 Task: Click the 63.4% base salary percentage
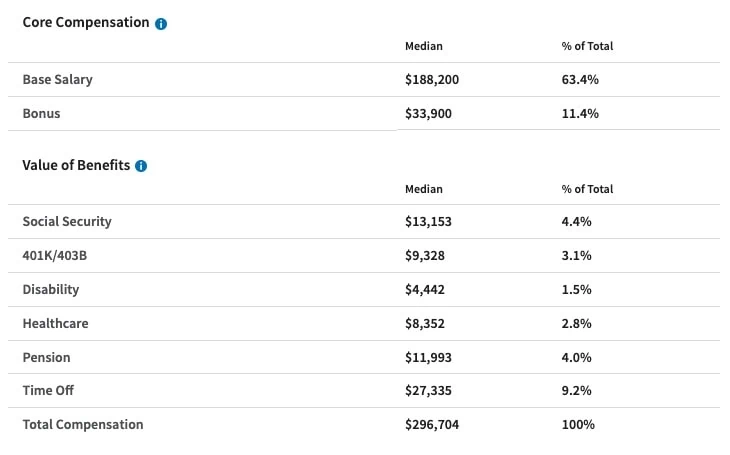580,79
